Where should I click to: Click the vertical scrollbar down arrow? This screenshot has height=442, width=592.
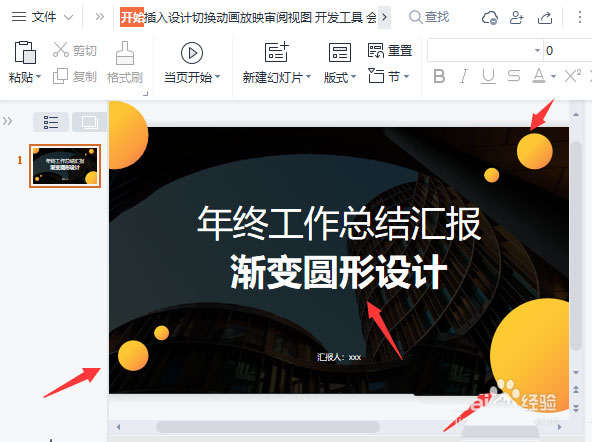576,373
